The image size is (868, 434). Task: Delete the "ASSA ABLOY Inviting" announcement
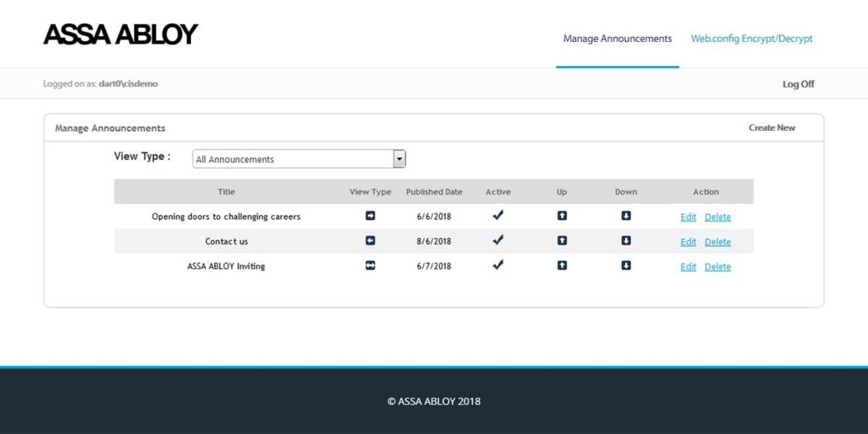click(x=717, y=267)
